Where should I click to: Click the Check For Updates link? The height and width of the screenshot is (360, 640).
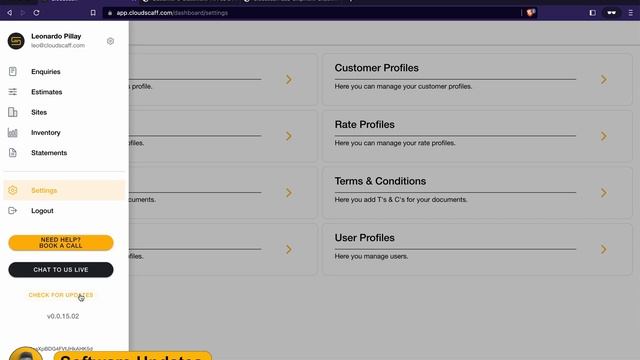coord(61,295)
